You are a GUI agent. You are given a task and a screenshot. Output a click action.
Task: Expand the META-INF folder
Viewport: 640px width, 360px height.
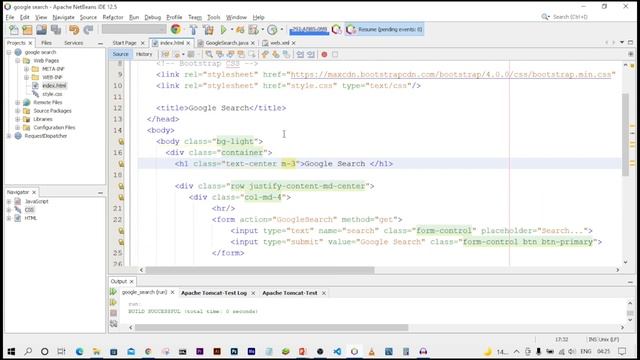point(27,69)
